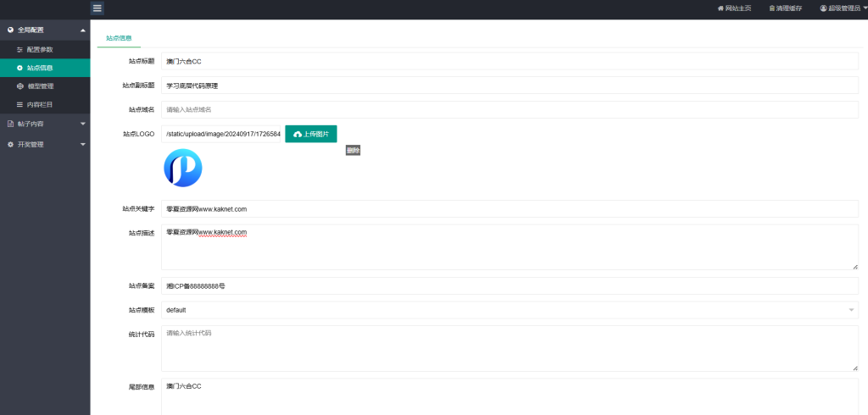Screen dimensions: 868x415
Task: Switch to the 站点信息 tab
Action: point(119,38)
